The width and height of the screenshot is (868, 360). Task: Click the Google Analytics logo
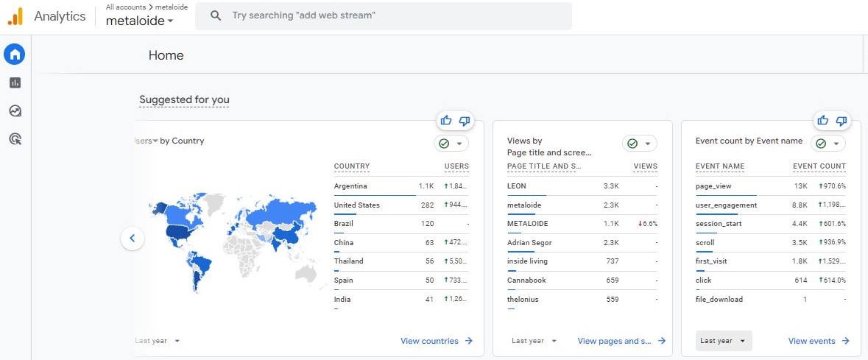[x=15, y=16]
